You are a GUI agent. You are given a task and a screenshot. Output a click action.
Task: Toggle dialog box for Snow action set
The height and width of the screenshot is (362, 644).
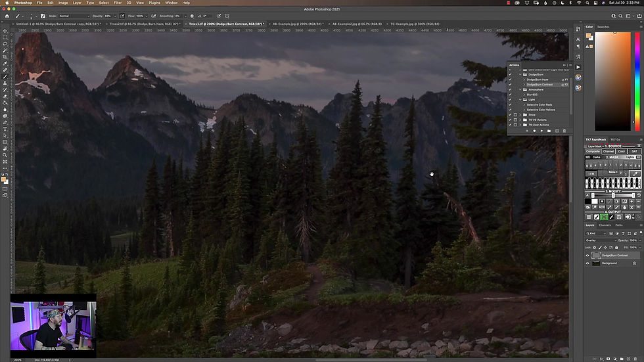(x=515, y=115)
